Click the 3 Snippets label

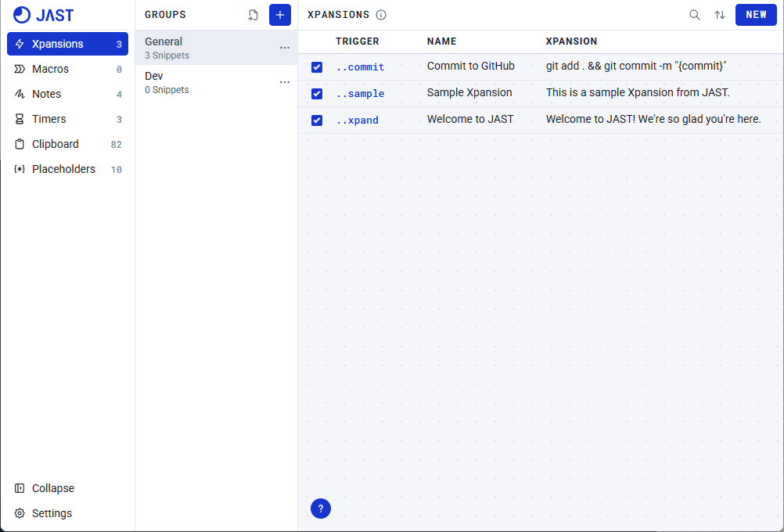point(167,56)
